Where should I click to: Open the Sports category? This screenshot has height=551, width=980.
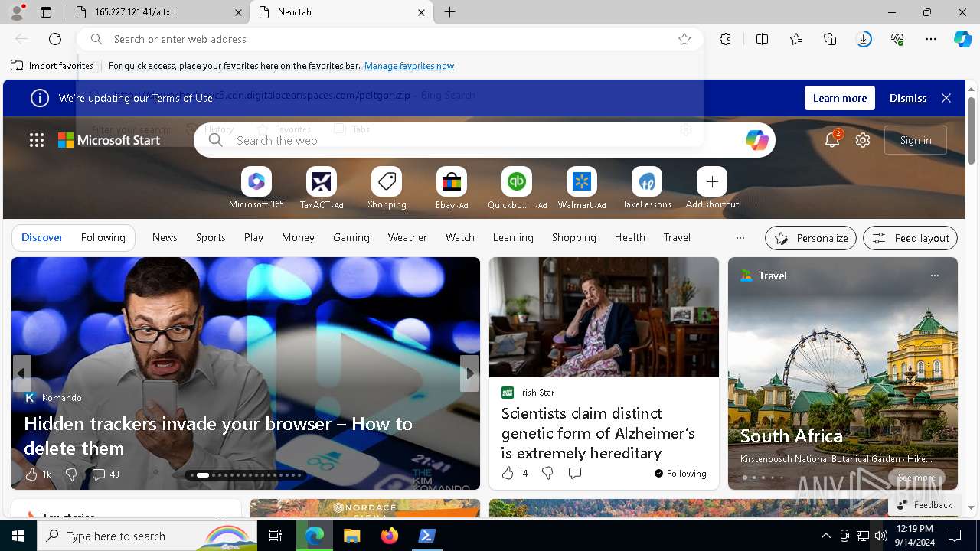click(211, 237)
